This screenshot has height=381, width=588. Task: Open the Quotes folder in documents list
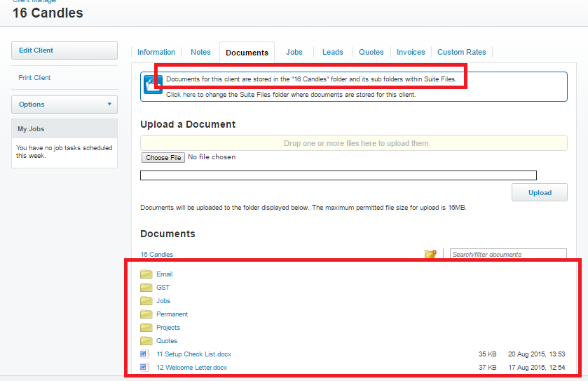(167, 341)
